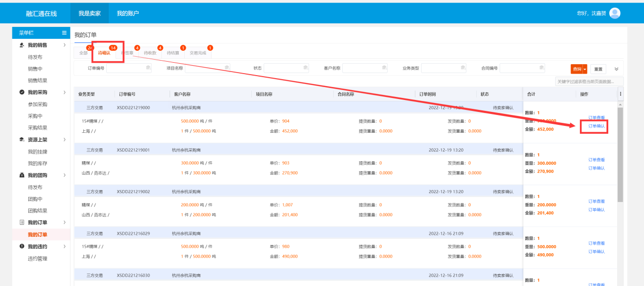Focus the 状态 filter field
Viewport: 644px width, 286px height.
[286, 68]
